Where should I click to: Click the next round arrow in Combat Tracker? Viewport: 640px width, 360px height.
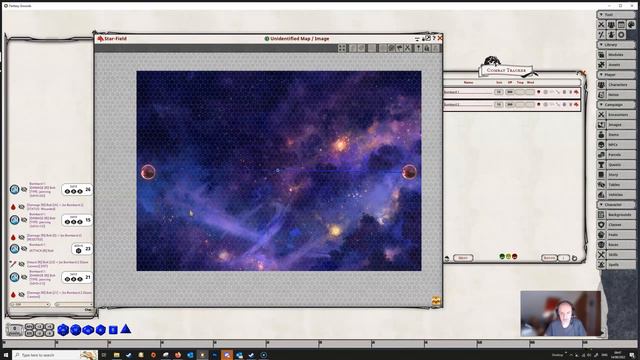pos(574,258)
